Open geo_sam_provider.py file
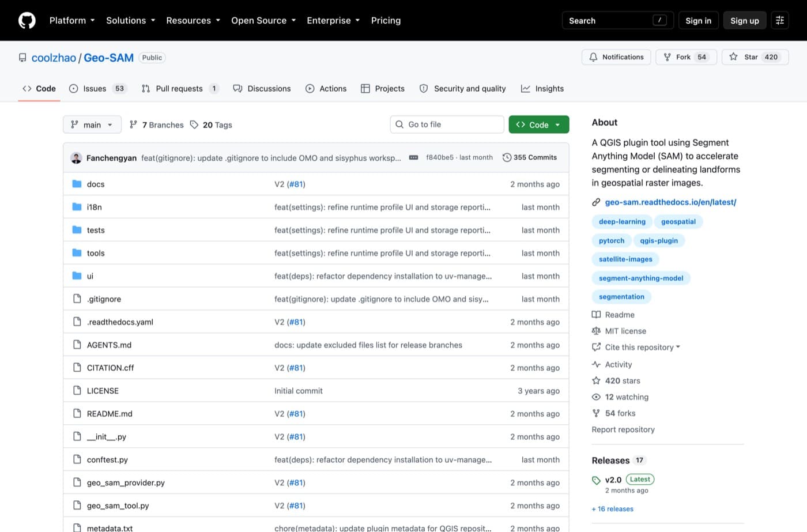Image resolution: width=807 pixels, height=532 pixels. [x=126, y=482]
